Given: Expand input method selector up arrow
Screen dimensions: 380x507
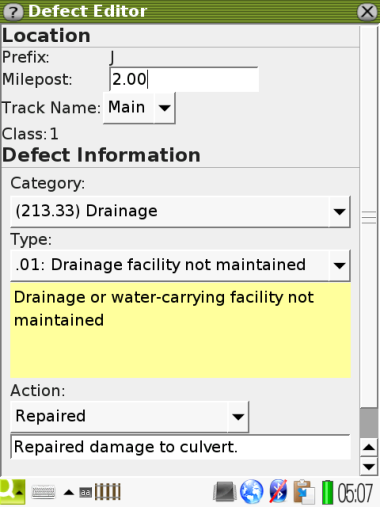Looking at the screenshot, I should (69, 492).
